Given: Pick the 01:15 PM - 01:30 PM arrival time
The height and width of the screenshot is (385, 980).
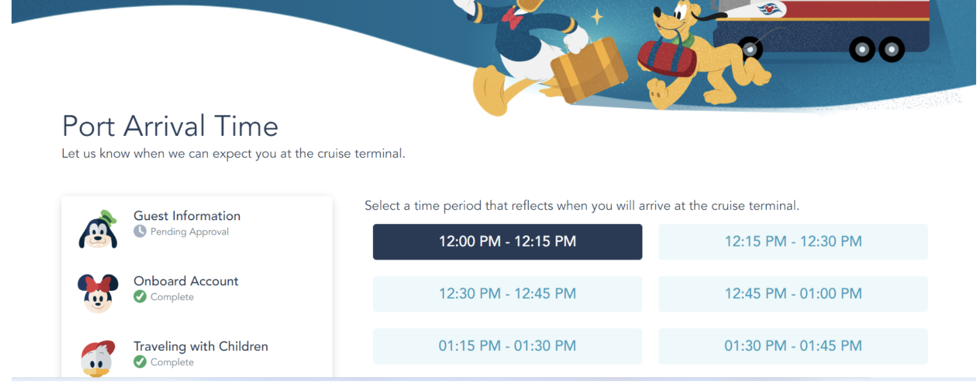Looking at the screenshot, I should 507,346.
